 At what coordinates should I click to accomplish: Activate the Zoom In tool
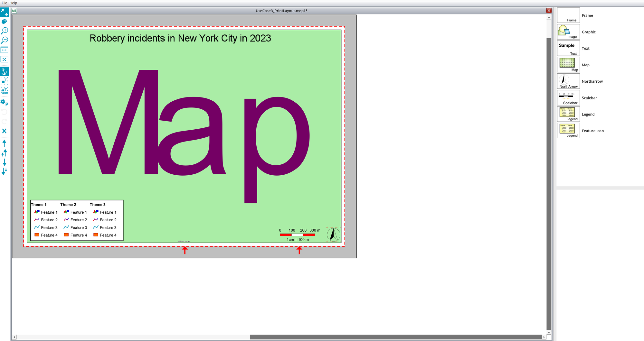[x=4, y=30]
